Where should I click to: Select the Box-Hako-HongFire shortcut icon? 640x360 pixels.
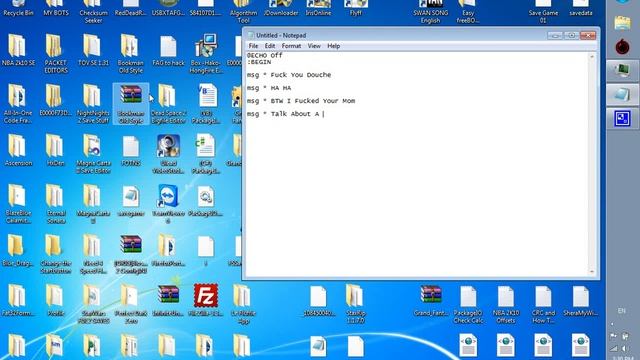click(x=206, y=54)
